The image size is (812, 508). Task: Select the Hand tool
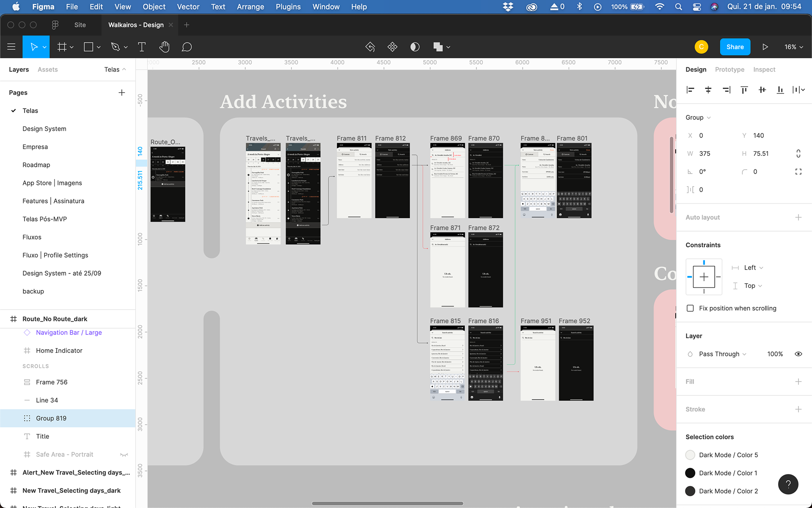165,47
